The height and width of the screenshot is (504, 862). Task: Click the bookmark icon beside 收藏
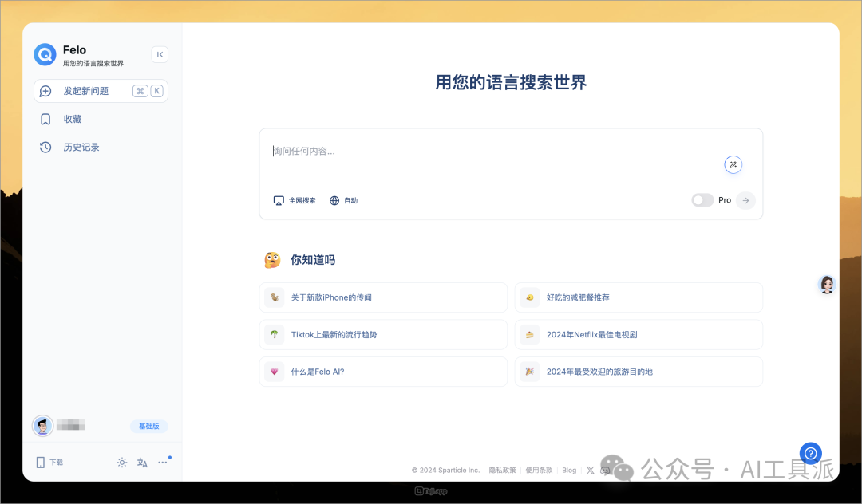45,119
